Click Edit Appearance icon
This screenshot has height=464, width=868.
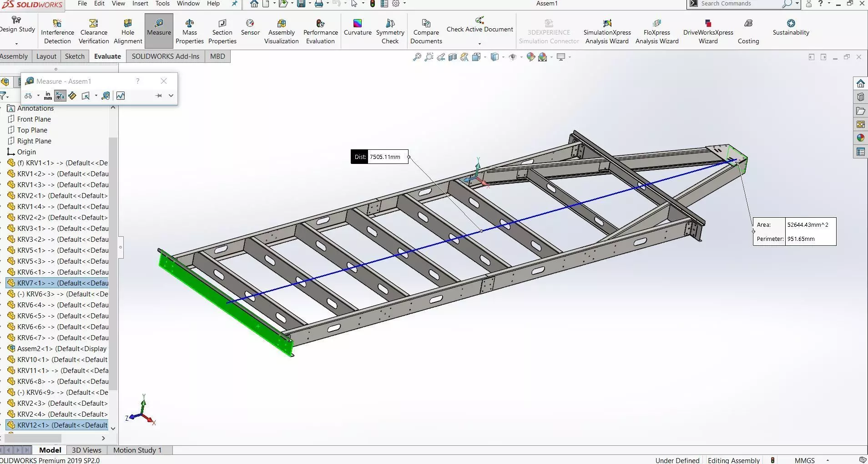[x=530, y=57]
